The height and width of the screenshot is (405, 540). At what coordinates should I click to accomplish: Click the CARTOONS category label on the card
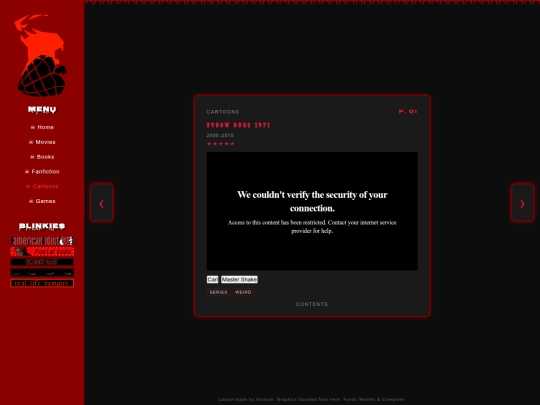coord(223,112)
